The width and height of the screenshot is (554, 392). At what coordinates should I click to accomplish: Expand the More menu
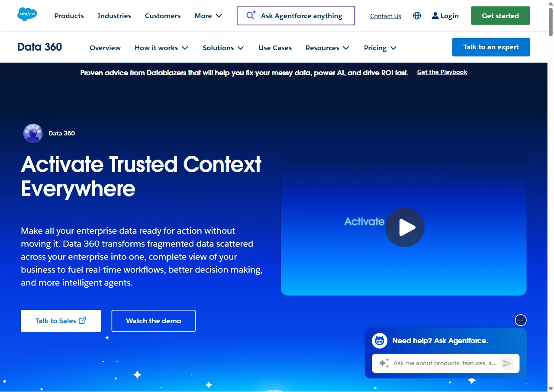pos(208,16)
